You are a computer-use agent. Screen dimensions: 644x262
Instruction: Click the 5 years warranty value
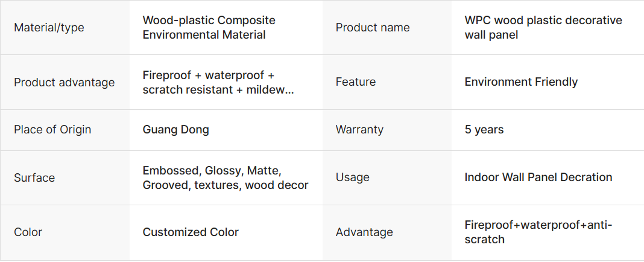pos(484,130)
